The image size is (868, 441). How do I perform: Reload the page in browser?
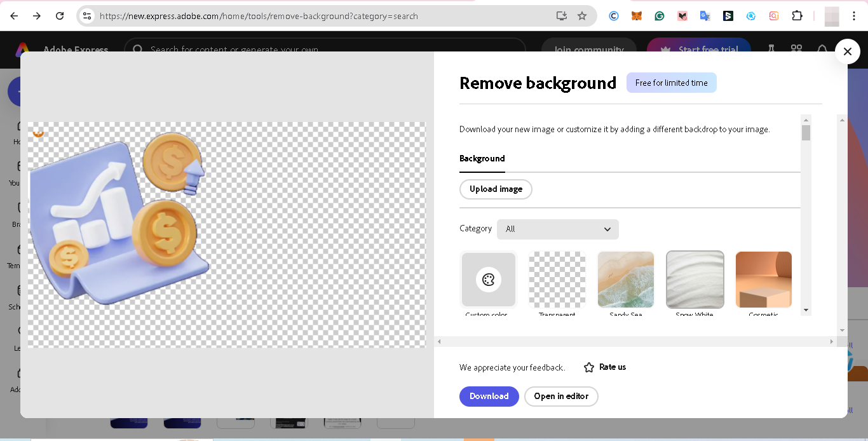pos(60,16)
